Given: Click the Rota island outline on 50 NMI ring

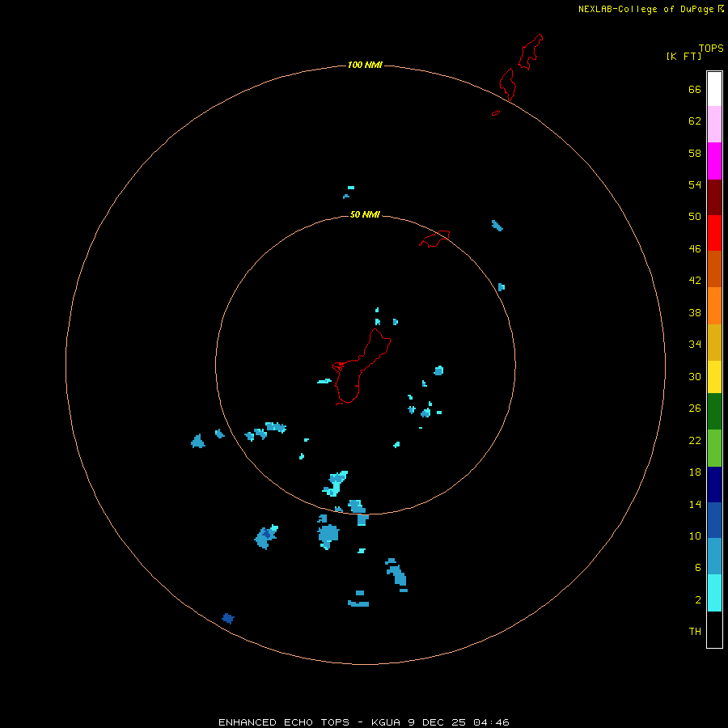Looking at the screenshot, I should tap(434, 239).
